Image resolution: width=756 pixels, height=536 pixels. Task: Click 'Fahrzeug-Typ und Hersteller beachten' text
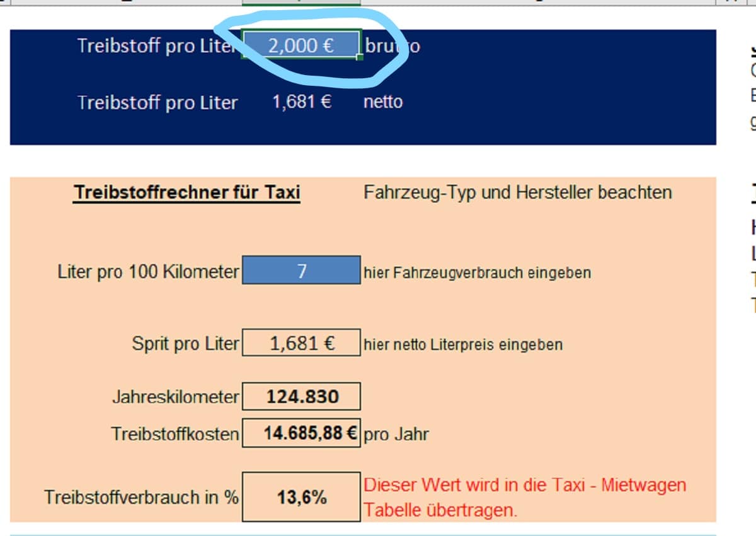tap(517, 192)
